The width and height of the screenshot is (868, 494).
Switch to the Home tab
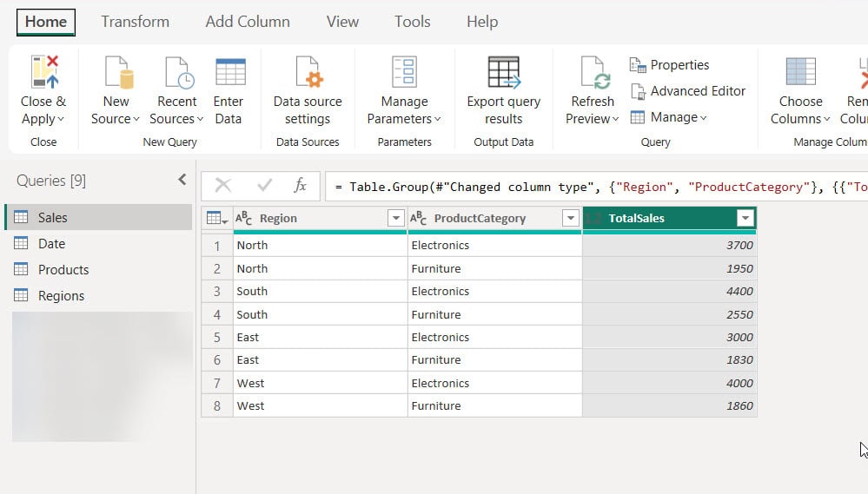(46, 22)
